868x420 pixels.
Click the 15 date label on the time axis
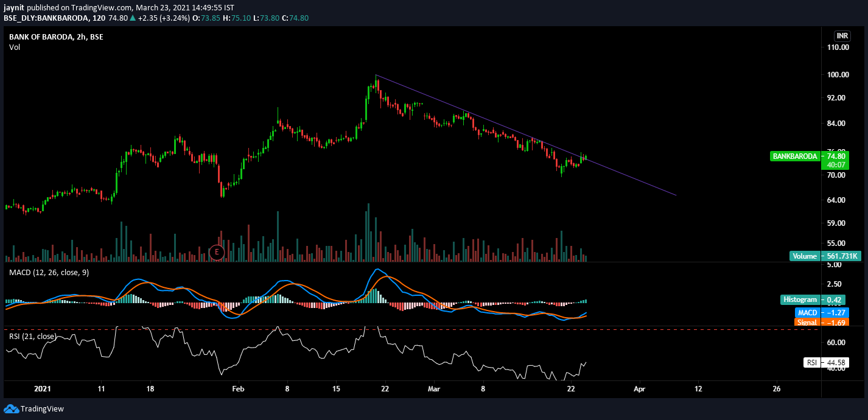click(337, 388)
